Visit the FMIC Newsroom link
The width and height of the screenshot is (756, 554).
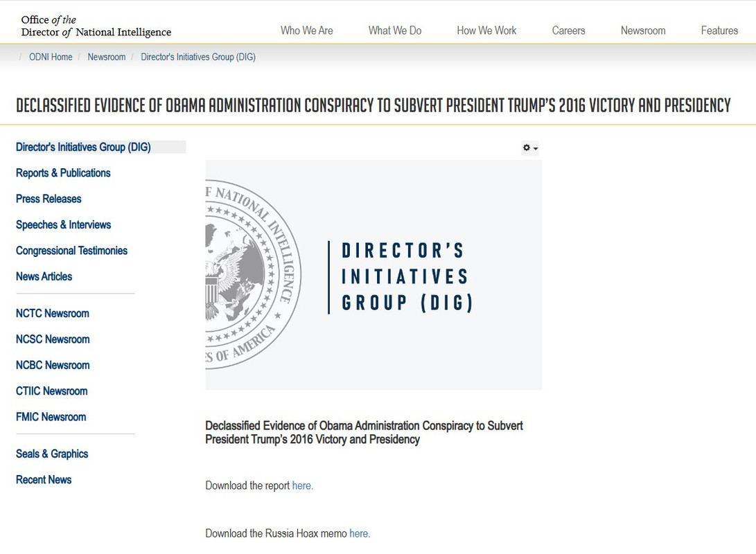coord(51,417)
